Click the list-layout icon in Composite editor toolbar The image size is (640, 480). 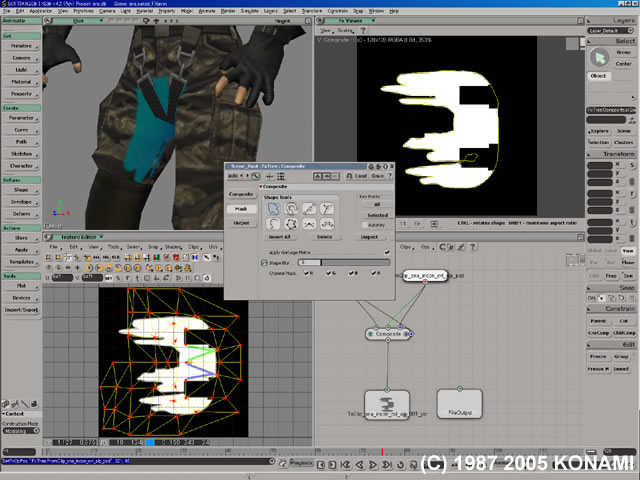click(281, 176)
